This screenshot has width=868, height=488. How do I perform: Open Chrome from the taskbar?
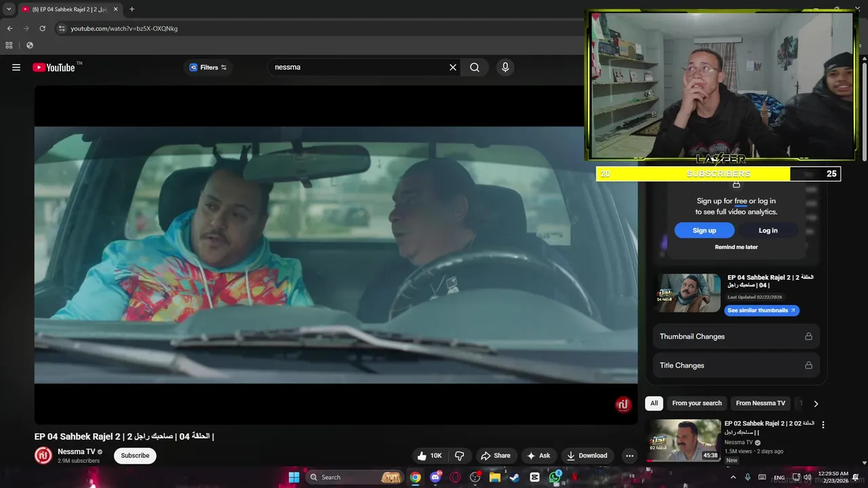(x=415, y=477)
